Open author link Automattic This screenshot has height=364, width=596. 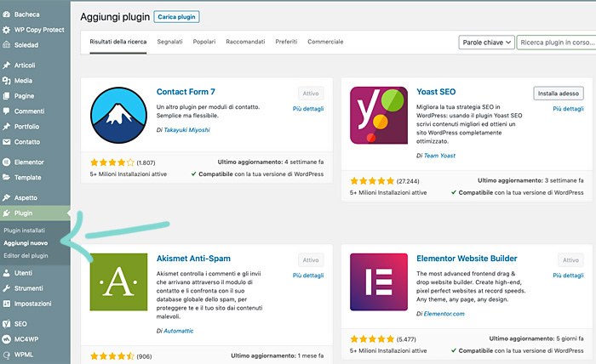pos(179,331)
